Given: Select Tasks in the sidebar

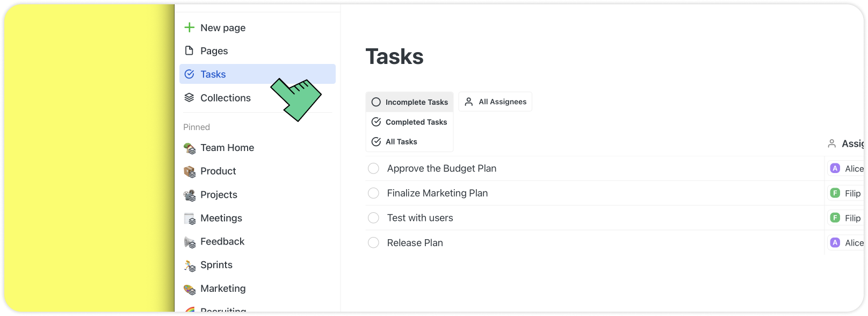Looking at the screenshot, I should pyautogui.click(x=213, y=74).
